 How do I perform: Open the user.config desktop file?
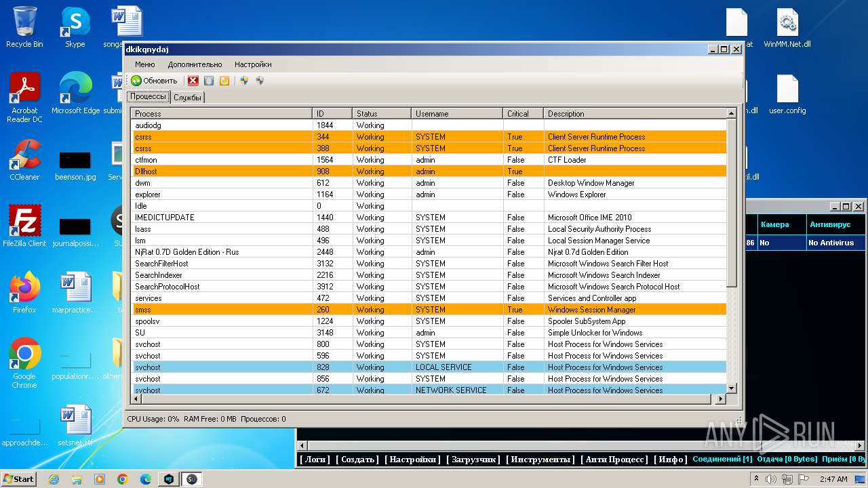pos(787,94)
